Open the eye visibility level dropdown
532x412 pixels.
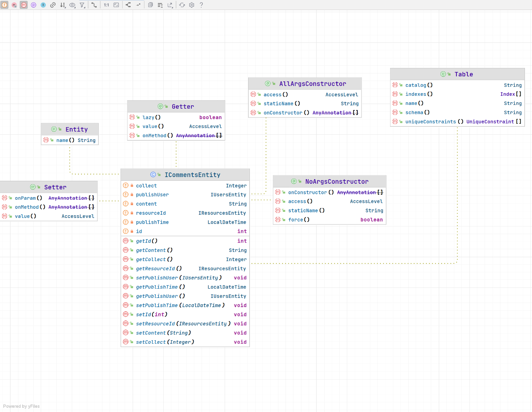73,5
